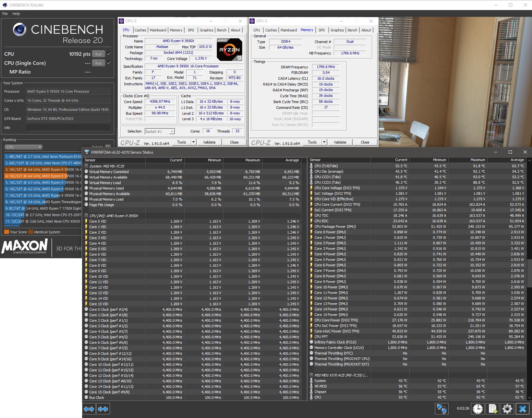Run the Cinebench CPU multi-core test
Screen dimensions: 532x418
pos(99,54)
